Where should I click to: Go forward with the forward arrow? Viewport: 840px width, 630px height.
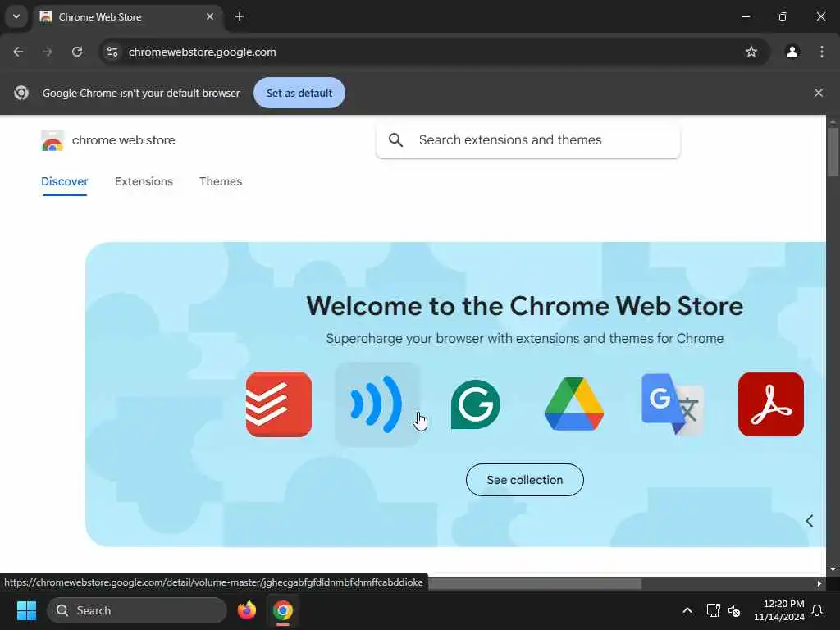[48, 52]
